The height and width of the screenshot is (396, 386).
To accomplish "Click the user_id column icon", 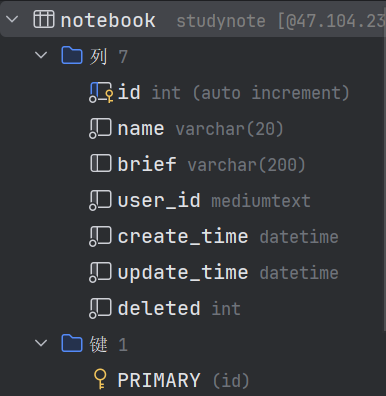I will (x=100, y=200).
